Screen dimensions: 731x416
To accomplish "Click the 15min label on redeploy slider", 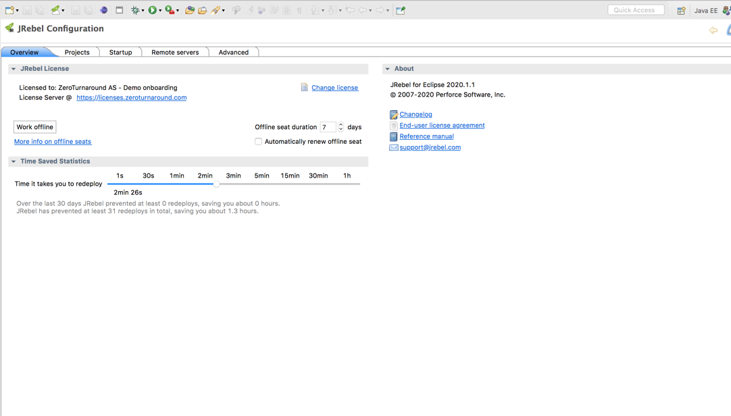I will (x=290, y=175).
